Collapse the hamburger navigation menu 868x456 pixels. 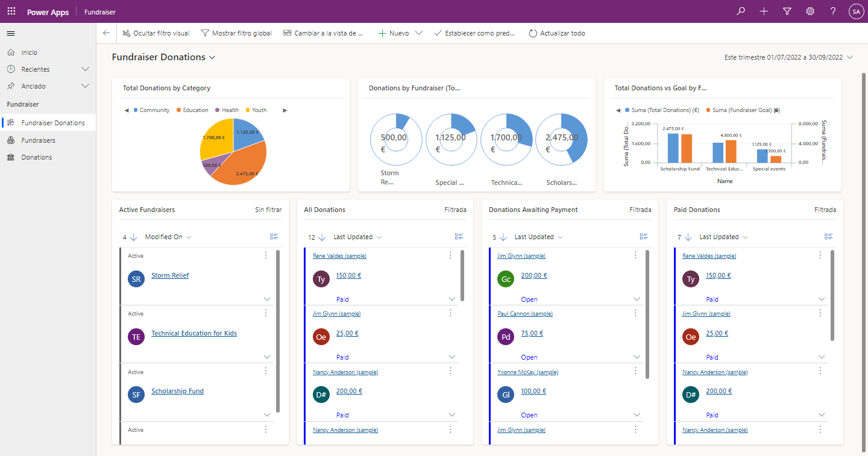pos(11,33)
